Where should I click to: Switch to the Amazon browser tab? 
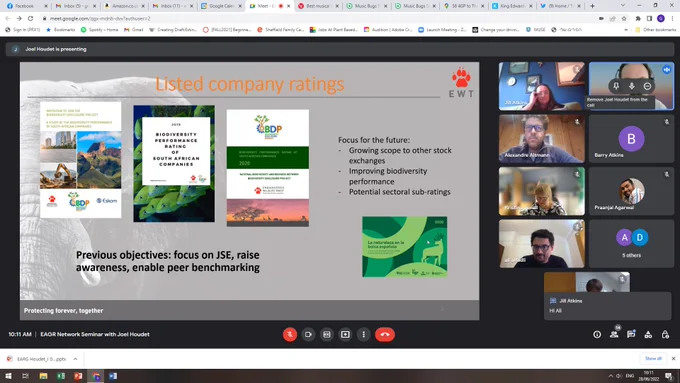click(123, 6)
